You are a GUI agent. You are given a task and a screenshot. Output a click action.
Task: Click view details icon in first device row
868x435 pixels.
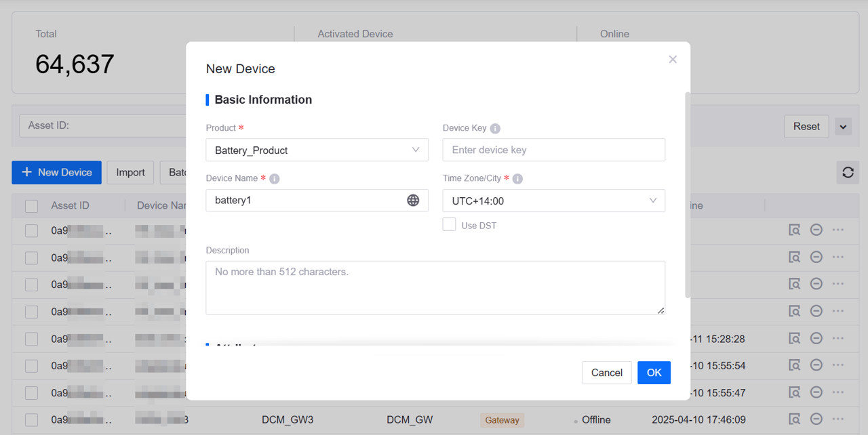point(794,230)
